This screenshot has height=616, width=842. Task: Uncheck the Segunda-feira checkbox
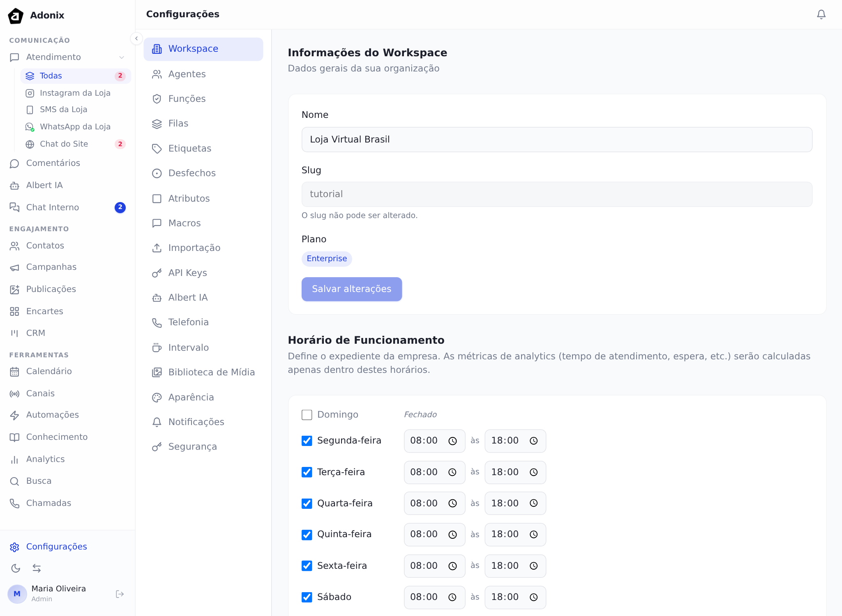tap(307, 441)
